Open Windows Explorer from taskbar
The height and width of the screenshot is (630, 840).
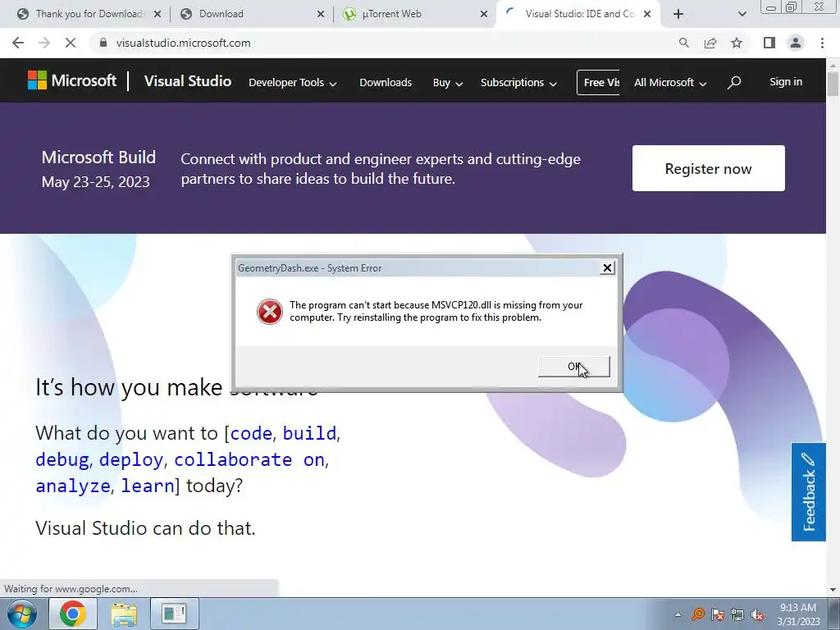(124, 614)
